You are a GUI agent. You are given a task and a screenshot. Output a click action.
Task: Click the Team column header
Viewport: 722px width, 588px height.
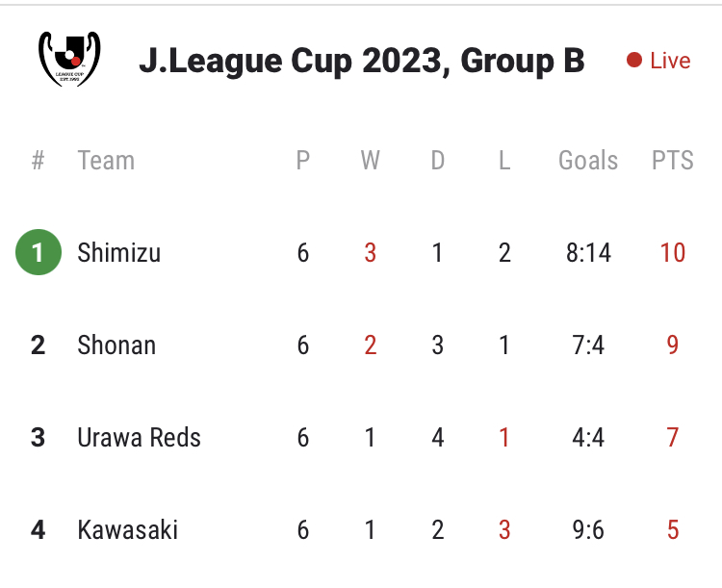pos(106,161)
